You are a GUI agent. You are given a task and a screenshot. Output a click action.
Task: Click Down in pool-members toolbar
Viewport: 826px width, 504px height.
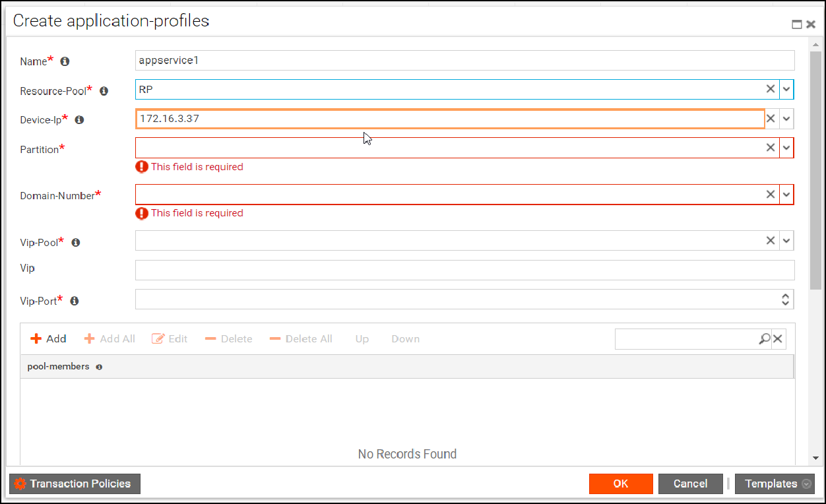pyautogui.click(x=405, y=338)
